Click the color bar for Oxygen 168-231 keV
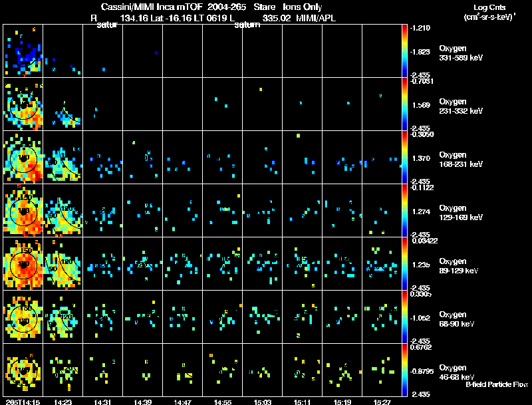Screen dimensions: 532x405 point(404,158)
